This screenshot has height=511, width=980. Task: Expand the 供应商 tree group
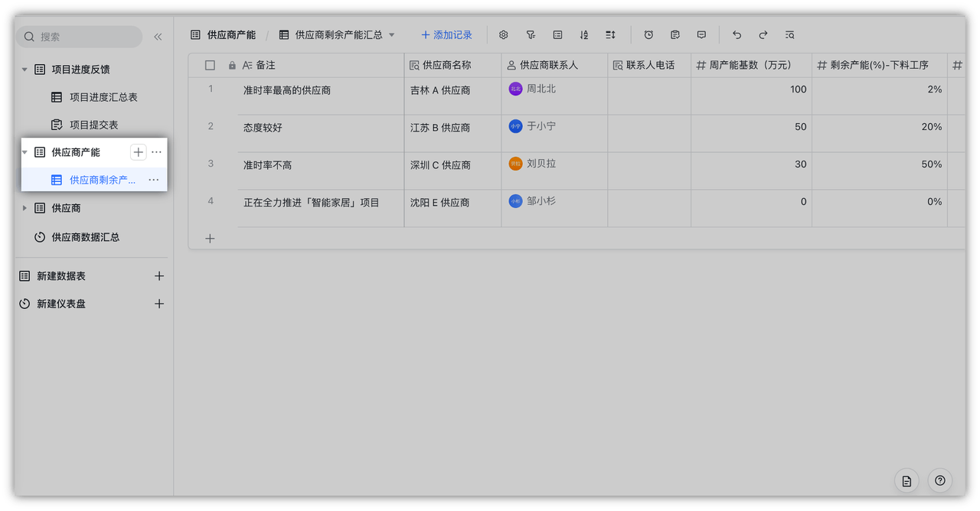[x=24, y=208]
